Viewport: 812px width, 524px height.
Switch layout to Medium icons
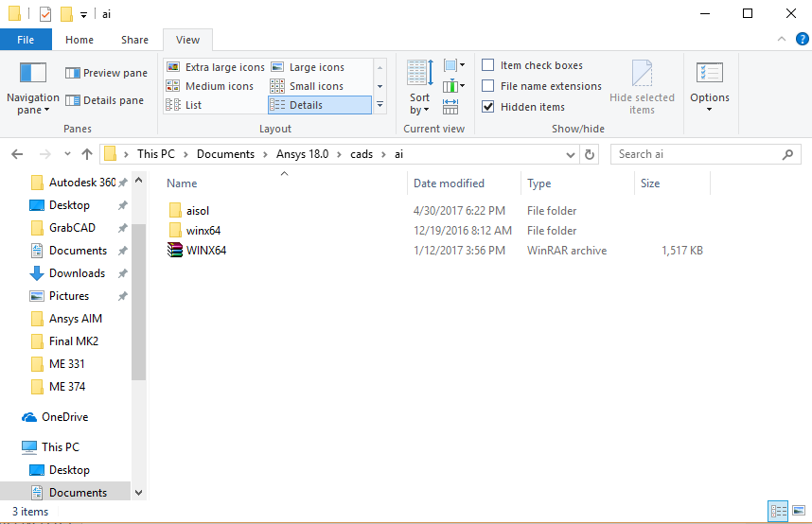pos(210,86)
